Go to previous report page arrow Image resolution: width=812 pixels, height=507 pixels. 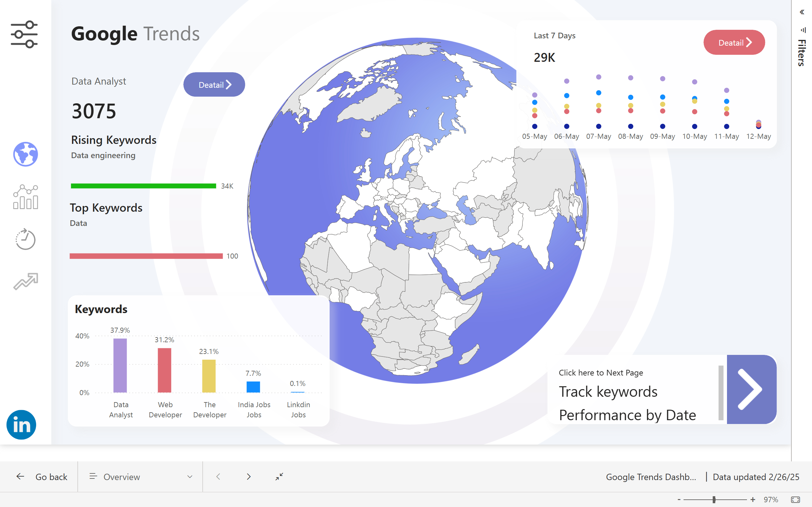click(x=218, y=477)
